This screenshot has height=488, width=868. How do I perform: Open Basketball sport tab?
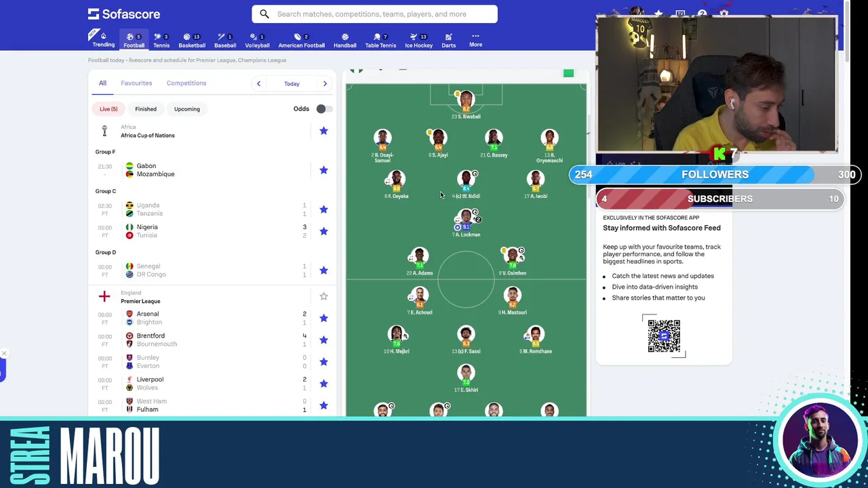[192, 40]
